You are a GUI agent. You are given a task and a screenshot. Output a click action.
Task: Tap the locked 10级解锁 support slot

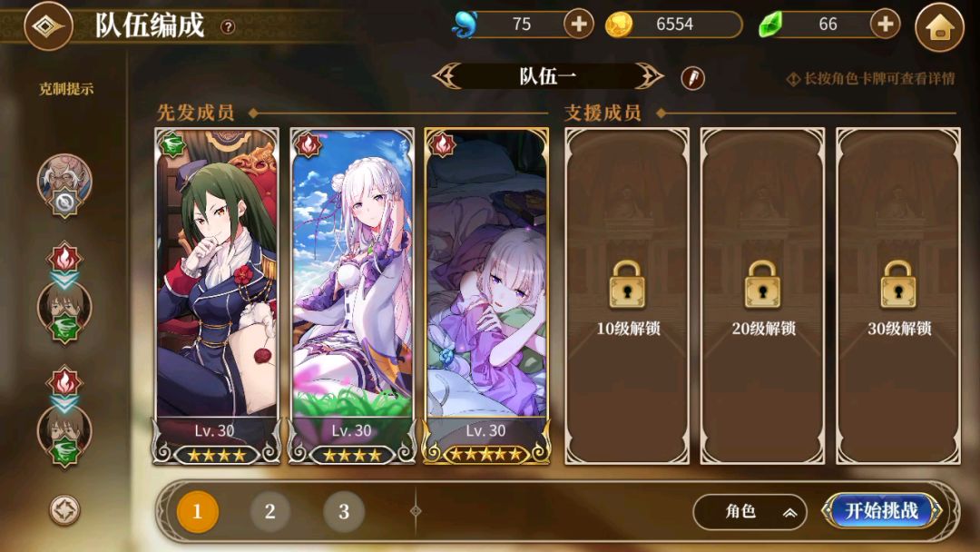(627, 296)
